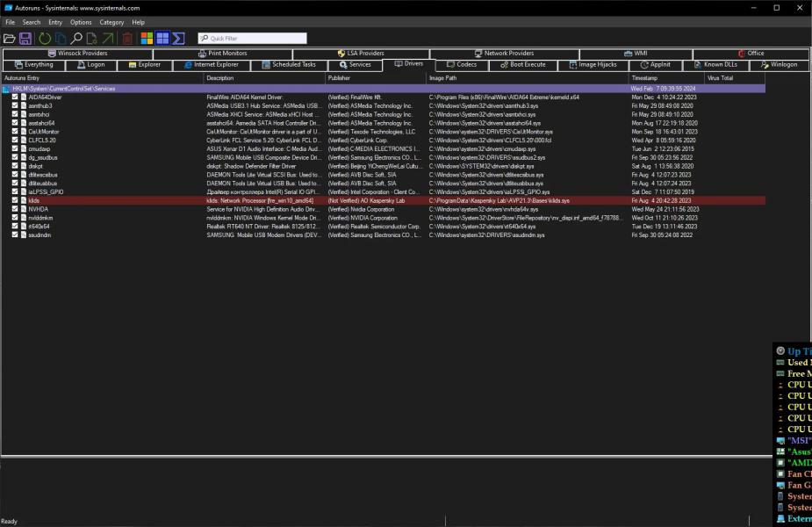The height and width of the screenshot is (527, 812).
Task: Toggle the blue Windows logo filter icon
Action: (162, 39)
